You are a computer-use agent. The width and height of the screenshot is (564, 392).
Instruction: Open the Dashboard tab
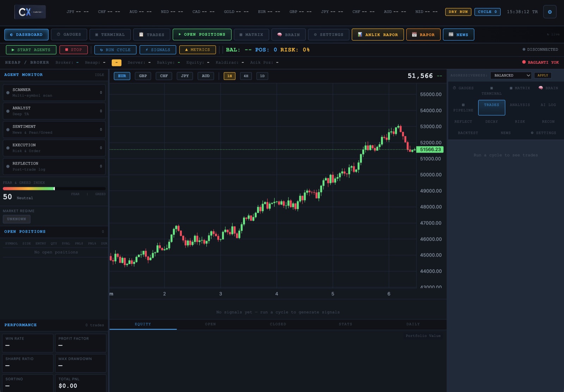coord(26,35)
